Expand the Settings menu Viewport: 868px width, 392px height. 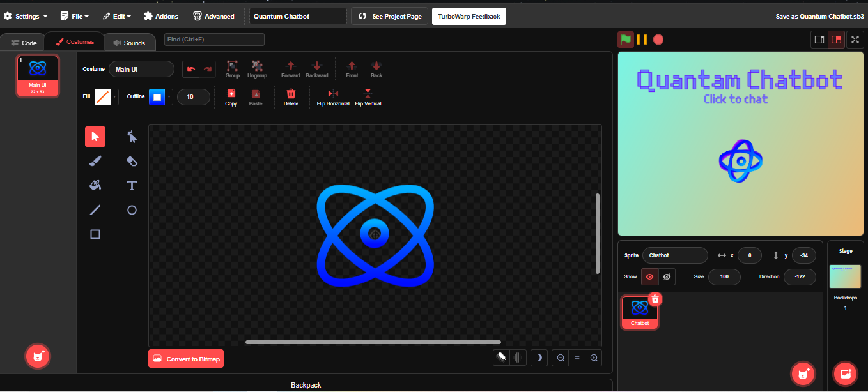click(x=26, y=16)
